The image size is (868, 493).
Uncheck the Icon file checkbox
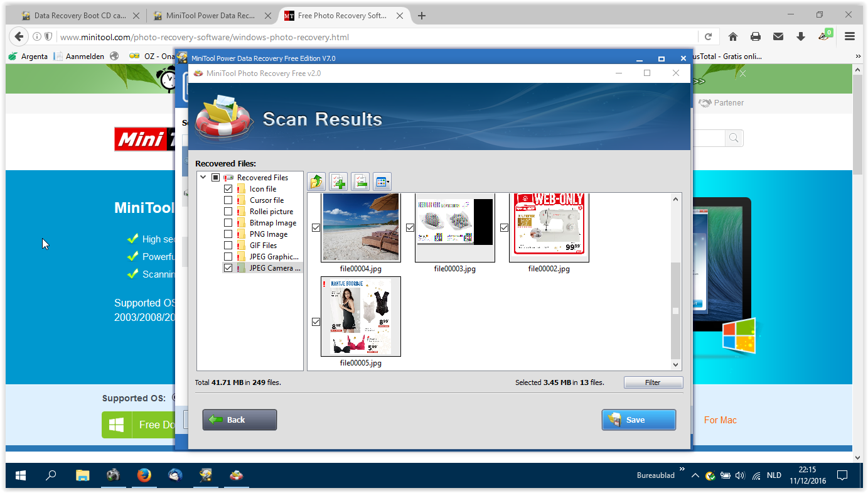228,189
